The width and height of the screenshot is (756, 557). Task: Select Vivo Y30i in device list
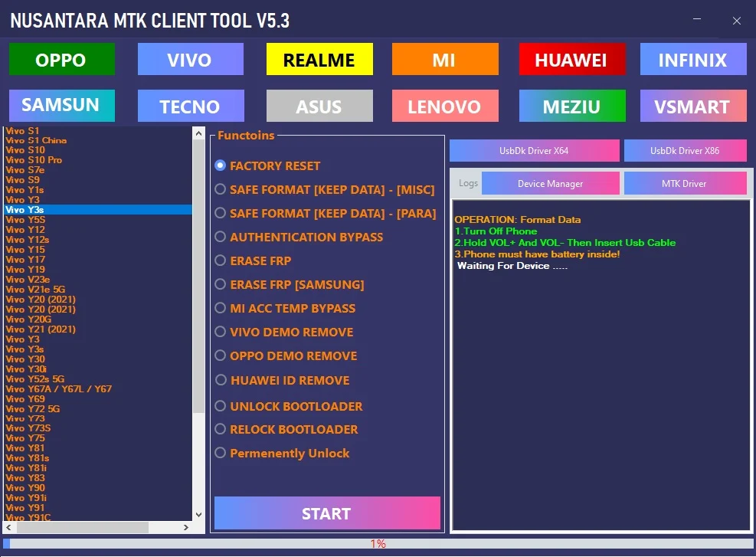tap(98, 369)
